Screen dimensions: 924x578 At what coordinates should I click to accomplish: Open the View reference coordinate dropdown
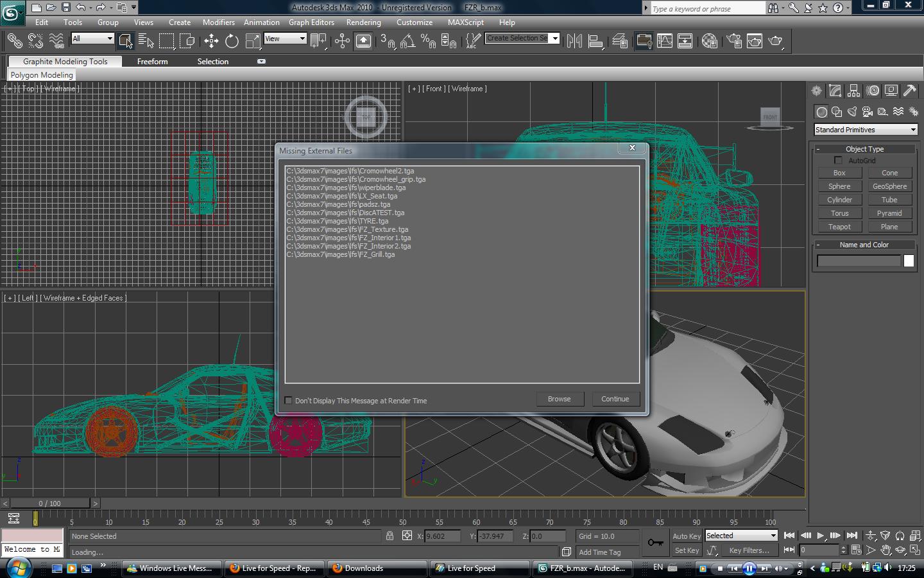click(285, 39)
